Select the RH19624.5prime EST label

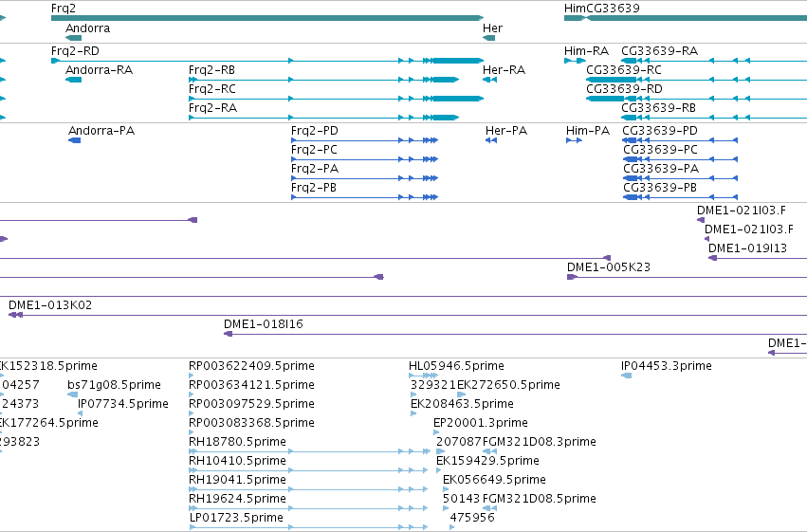point(237,500)
